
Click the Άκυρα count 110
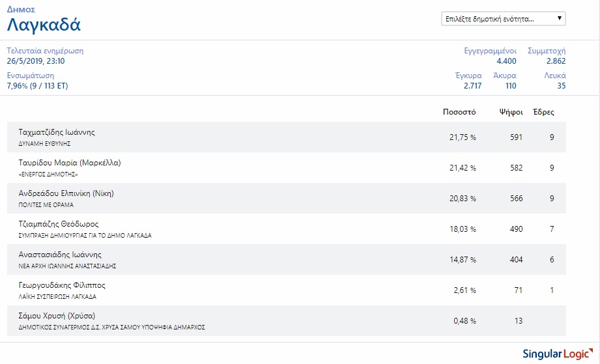click(x=510, y=86)
